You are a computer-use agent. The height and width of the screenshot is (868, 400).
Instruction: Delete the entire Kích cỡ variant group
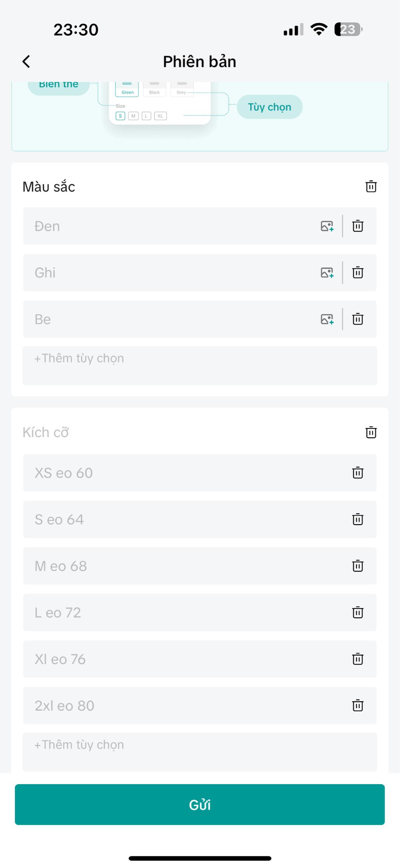click(371, 432)
